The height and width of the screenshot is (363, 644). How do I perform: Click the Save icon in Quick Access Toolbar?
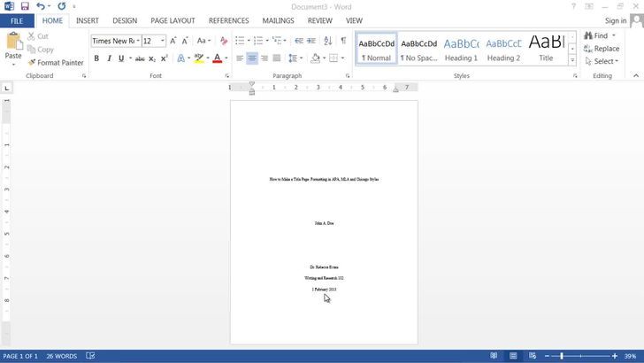(x=25, y=6)
